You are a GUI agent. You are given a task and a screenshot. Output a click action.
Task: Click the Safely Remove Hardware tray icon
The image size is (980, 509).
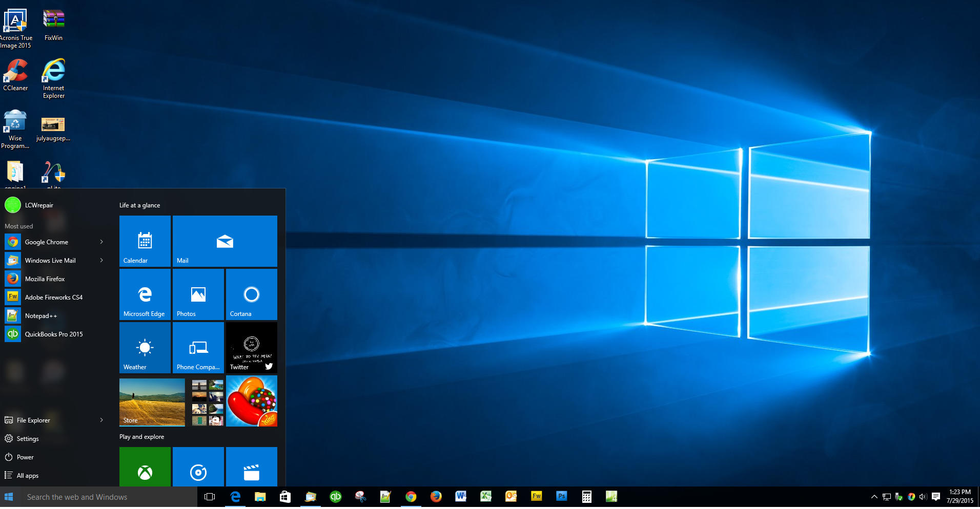[899, 497]
